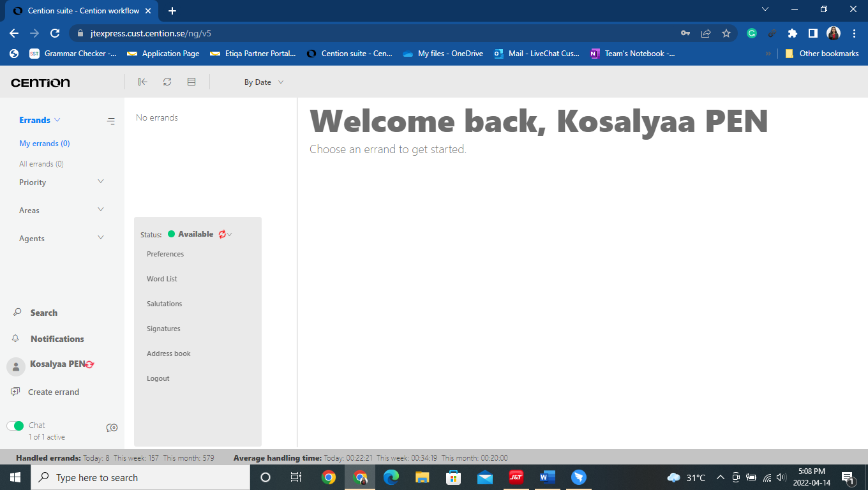The image size is (868, 490).
Task: Expand the Priority section
Action: pos(100,182)
